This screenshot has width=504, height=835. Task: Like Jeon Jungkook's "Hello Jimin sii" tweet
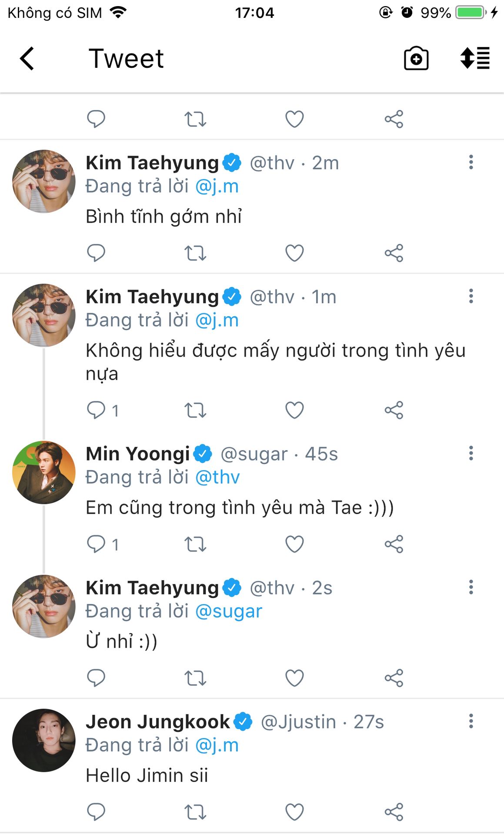(x=294, y=812)
